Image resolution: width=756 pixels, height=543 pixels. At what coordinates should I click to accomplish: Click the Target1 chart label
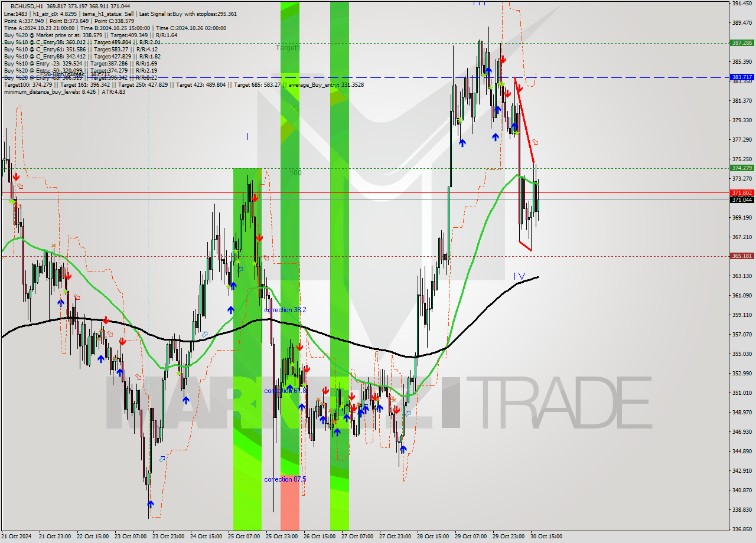point(288,47)
